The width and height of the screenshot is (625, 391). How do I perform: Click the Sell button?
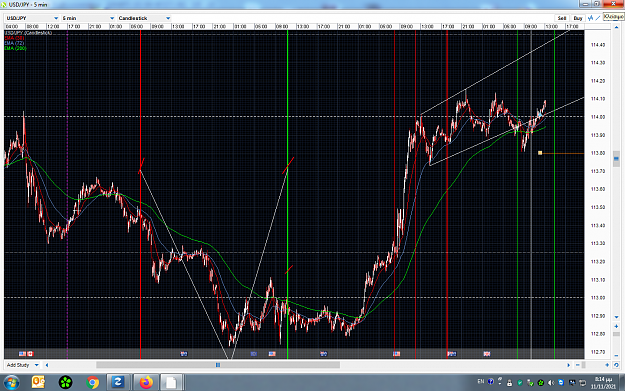562,18
